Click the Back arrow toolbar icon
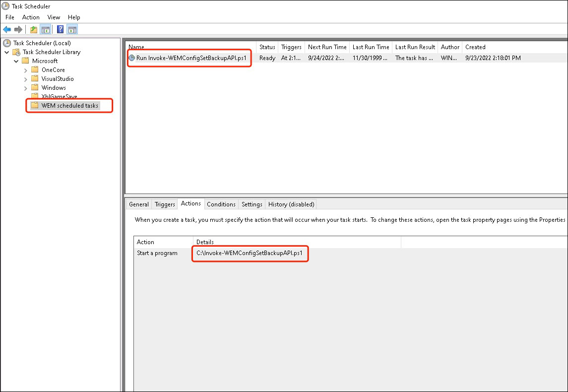Screen dimensions: 568x392 7,29
